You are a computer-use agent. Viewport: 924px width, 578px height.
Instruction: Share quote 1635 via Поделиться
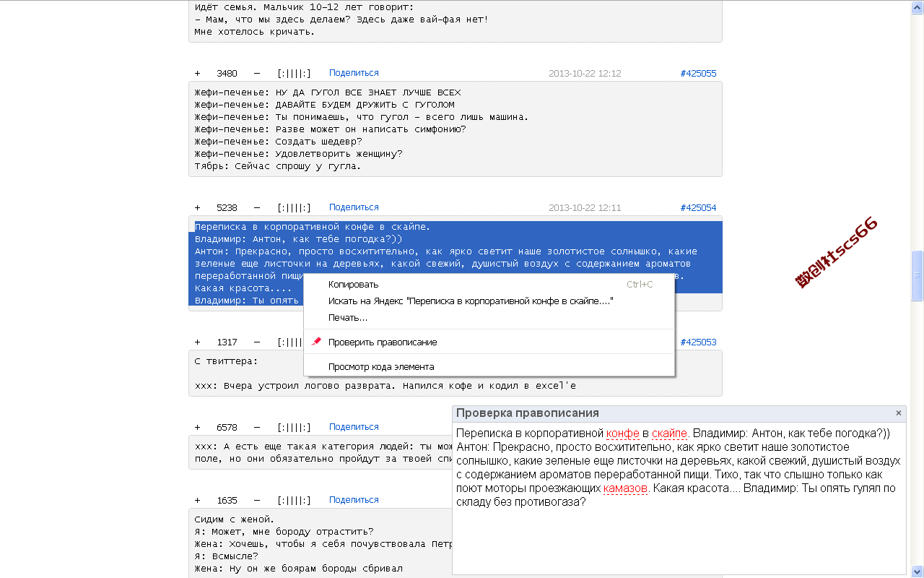click(x=354, y=500)
